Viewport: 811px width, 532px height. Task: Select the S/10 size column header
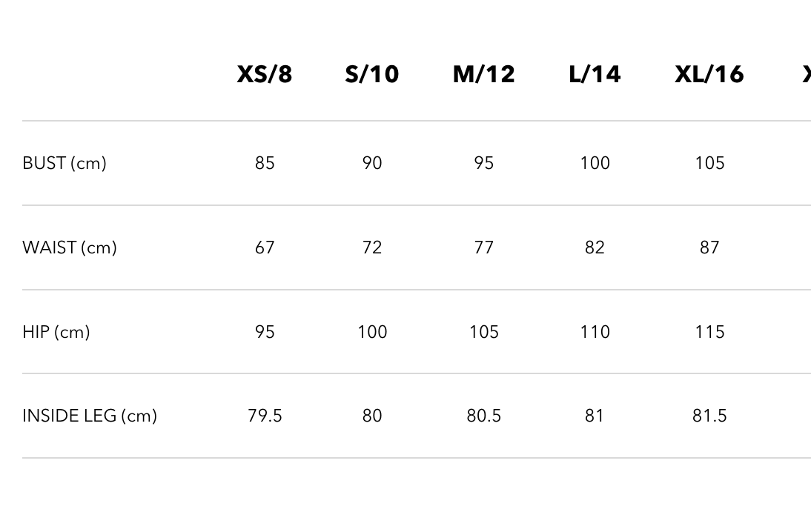372,74
